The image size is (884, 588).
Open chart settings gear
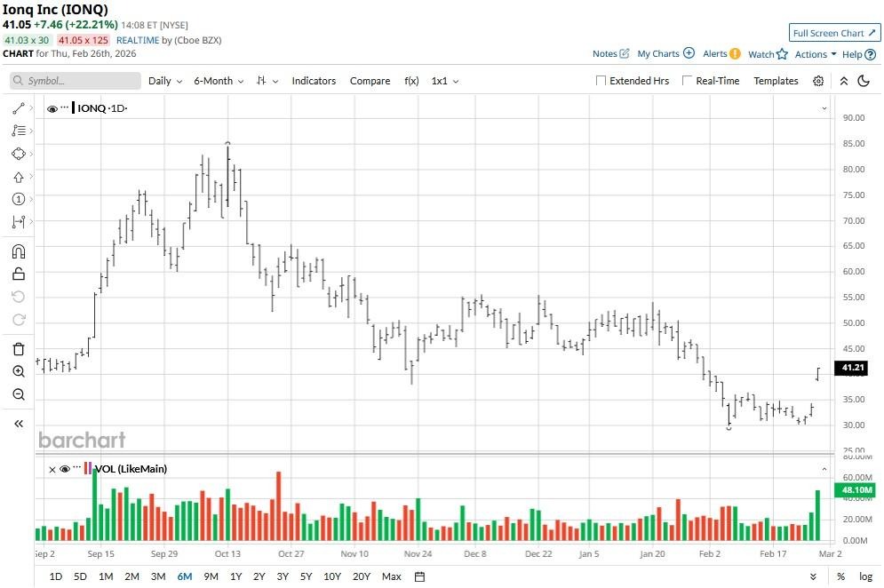(818, 81)
